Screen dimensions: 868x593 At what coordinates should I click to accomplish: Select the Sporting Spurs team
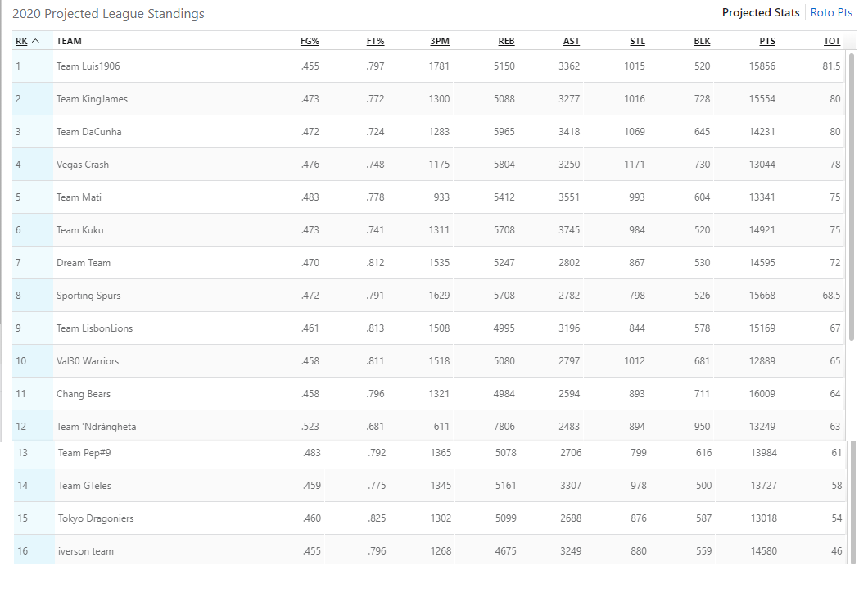pos(88,296)
